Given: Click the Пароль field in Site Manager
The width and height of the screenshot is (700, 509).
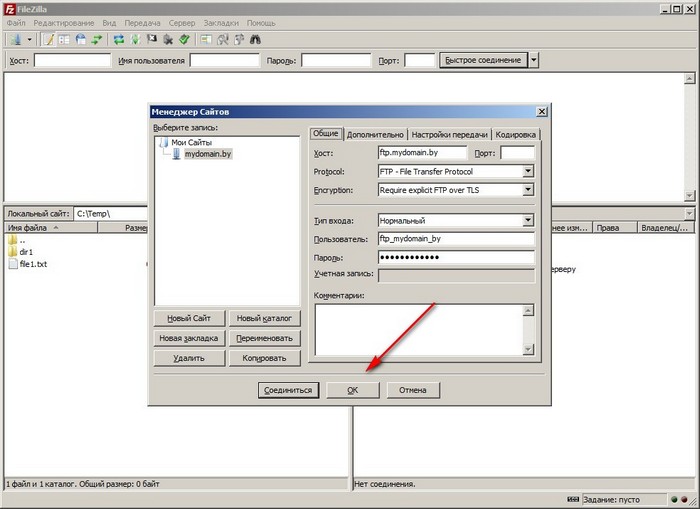Looking at the screenshot, I should pos(456,257).
